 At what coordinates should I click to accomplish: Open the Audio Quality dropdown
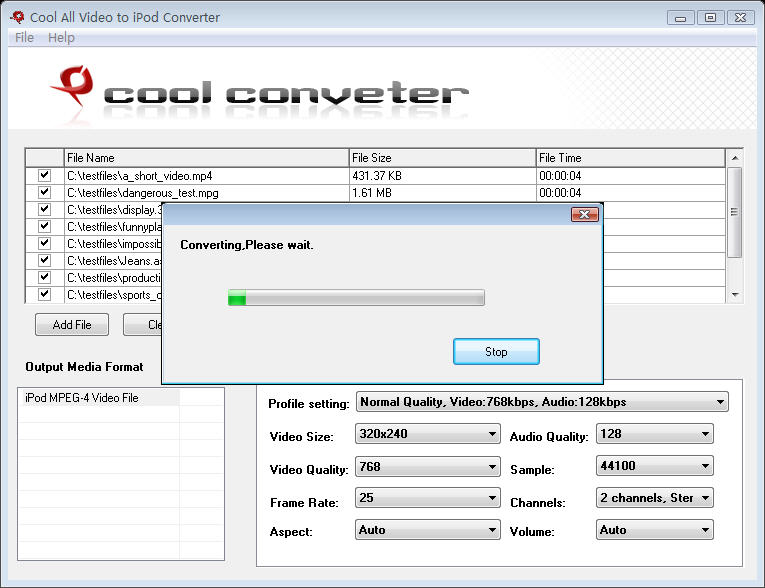coord(654,434)
